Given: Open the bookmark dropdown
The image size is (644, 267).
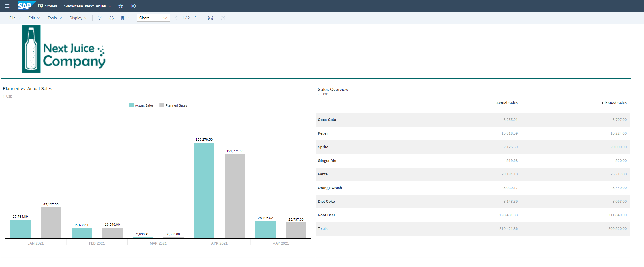Looking at the screenshot, I should click(x=125, y=18).
